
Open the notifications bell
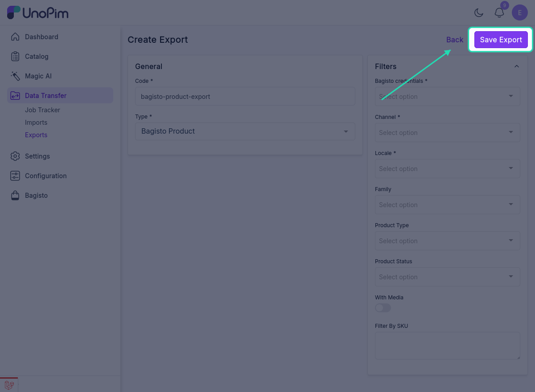pyautogui.click(x=499, y=12)
